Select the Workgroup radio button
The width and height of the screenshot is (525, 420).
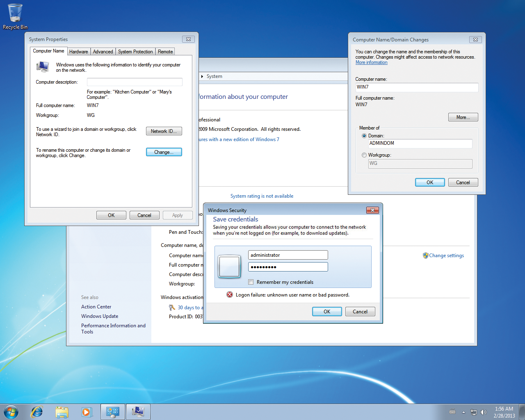[364, 155]
